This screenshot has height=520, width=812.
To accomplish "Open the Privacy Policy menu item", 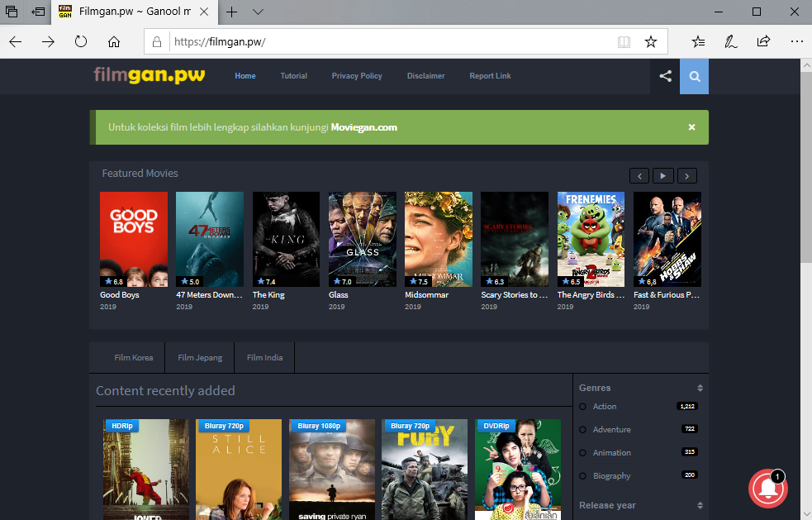I will (357, 76).
